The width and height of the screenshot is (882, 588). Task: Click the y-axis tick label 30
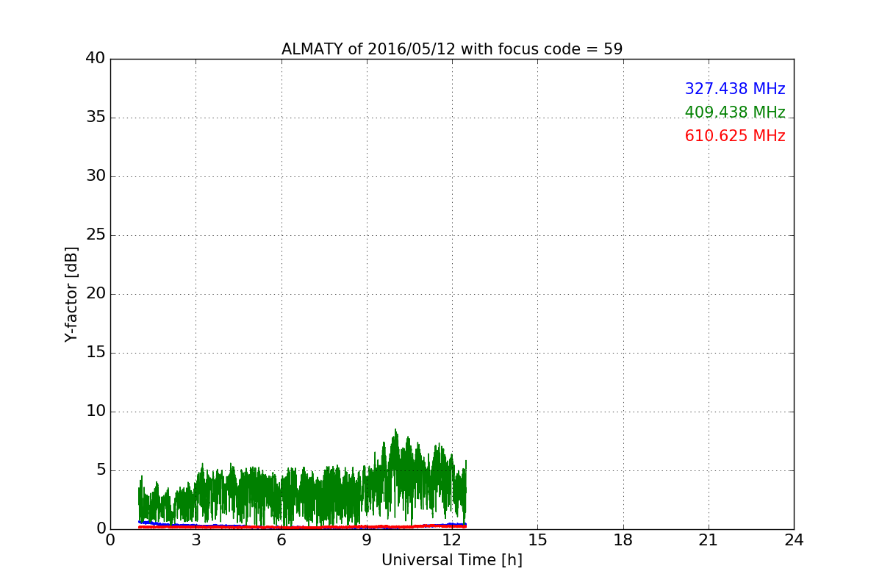pos(96,176)
